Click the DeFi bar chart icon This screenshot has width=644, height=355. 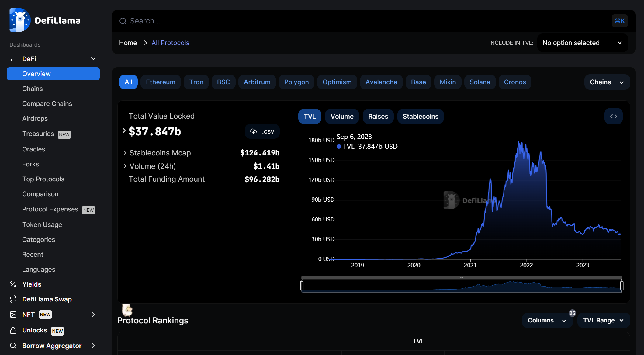click(13, 59)
